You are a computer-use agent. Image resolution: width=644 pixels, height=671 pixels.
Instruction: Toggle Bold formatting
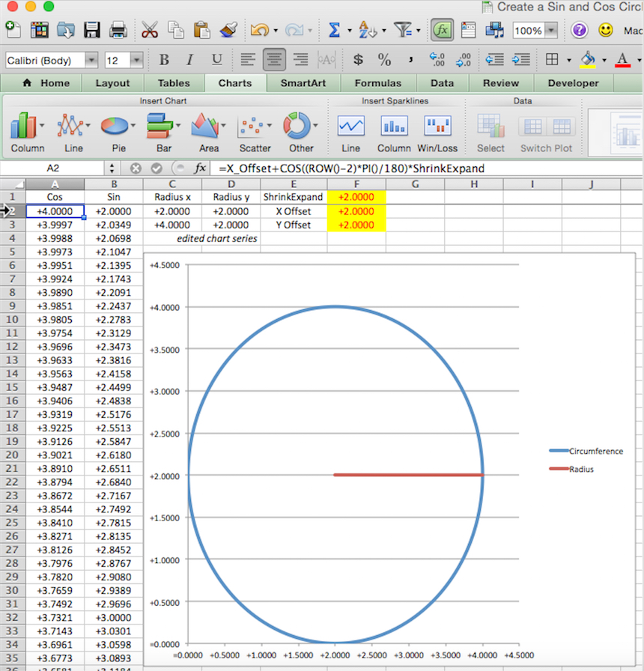tap(164, 60)
